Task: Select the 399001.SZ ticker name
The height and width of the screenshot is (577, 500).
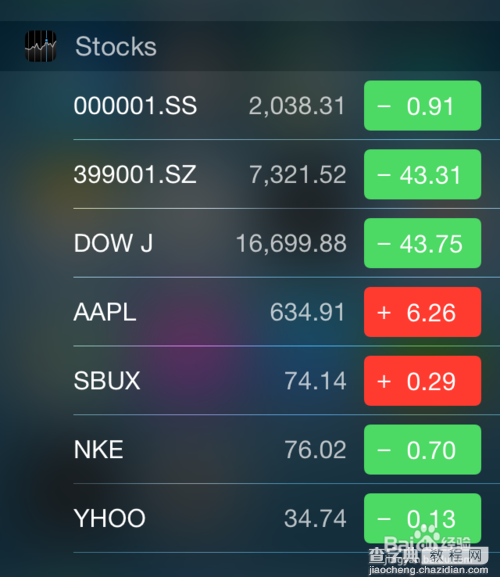Action: (135, 174)
